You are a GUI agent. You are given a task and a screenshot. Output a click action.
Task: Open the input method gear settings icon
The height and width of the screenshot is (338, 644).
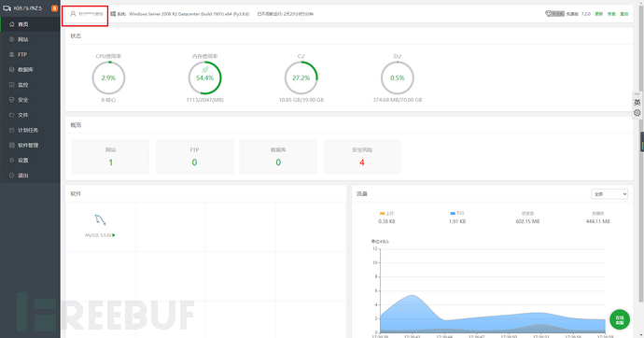637,113
